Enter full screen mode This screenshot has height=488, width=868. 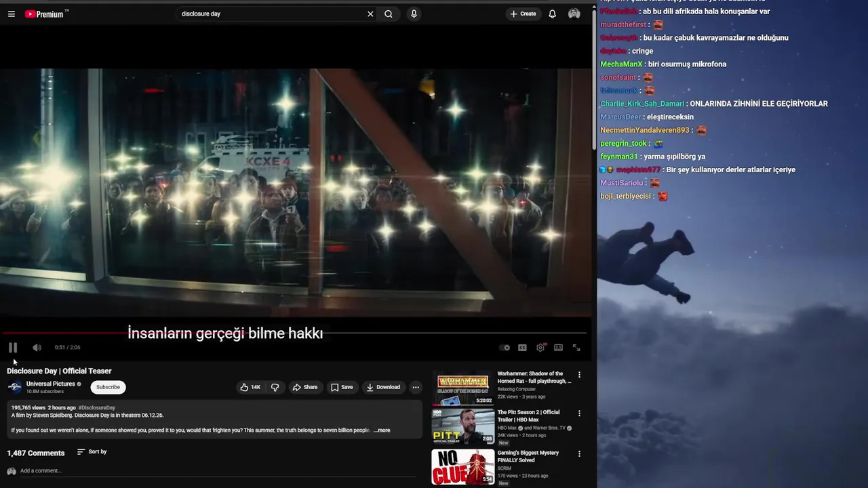(x=576, y=348)
